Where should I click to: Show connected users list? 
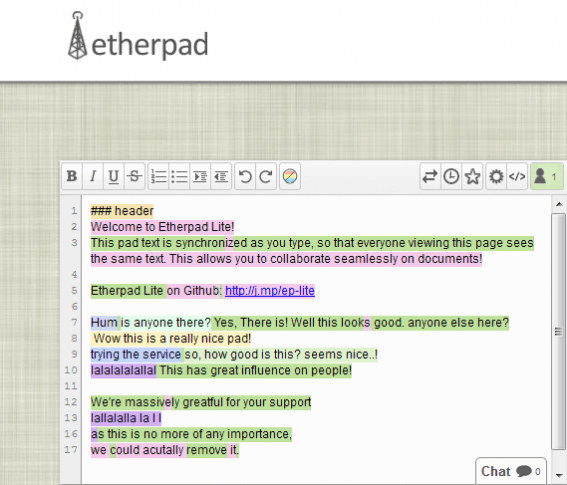[x=546, y=176]
